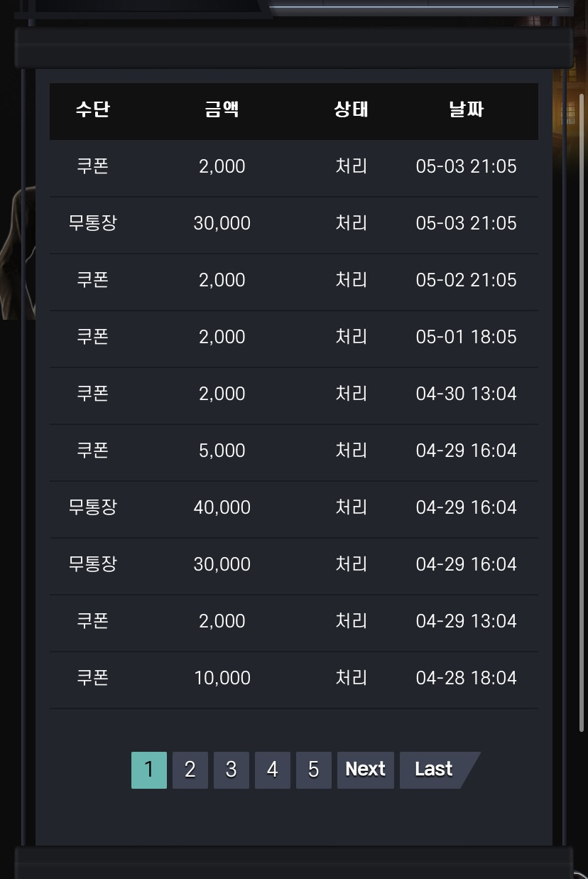This screenshot has height=879, width=588.
Task: Click the 수단 column header
Action: (x=93, y=110)
